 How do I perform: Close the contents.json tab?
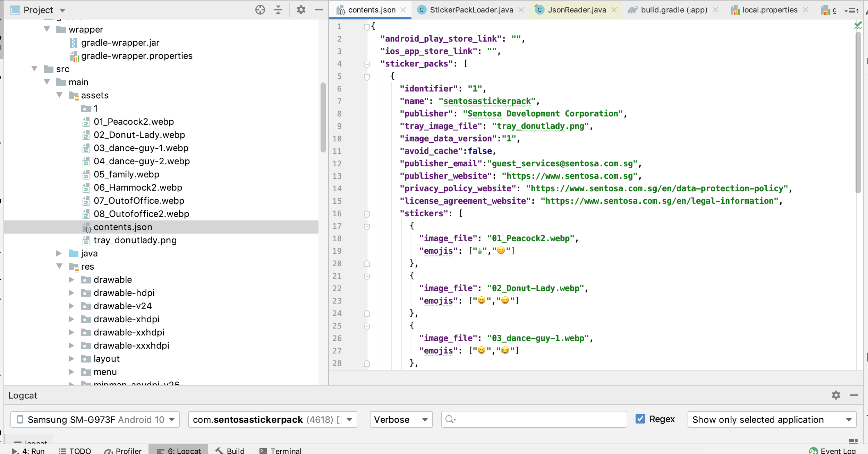point(403,10)
